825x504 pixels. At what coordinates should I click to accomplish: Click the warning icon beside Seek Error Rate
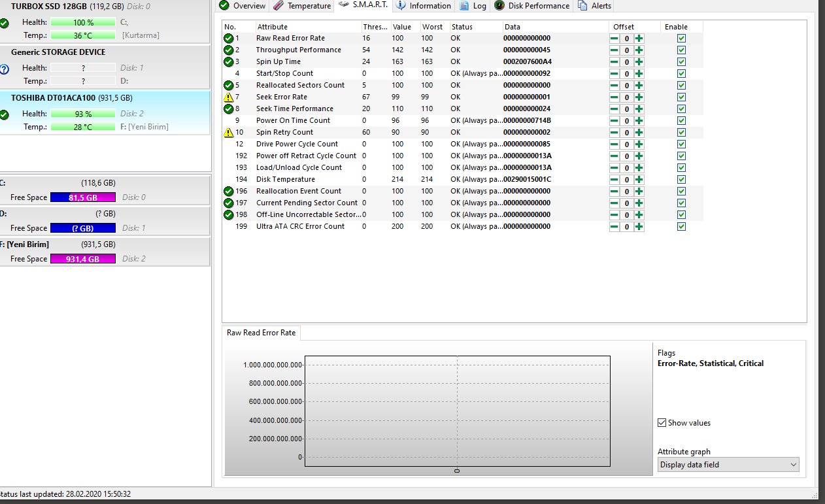(x=228, y=97)
